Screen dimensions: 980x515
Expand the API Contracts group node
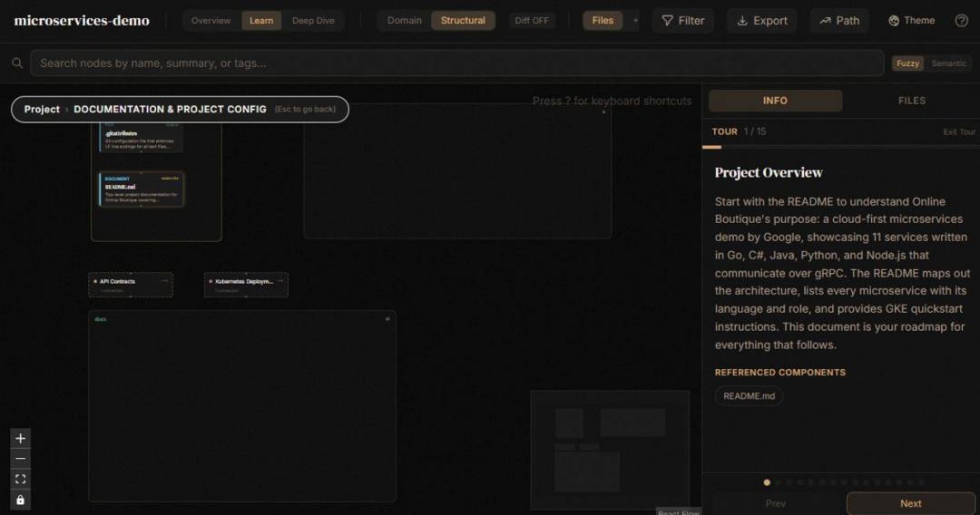click(x=131, y=285)
